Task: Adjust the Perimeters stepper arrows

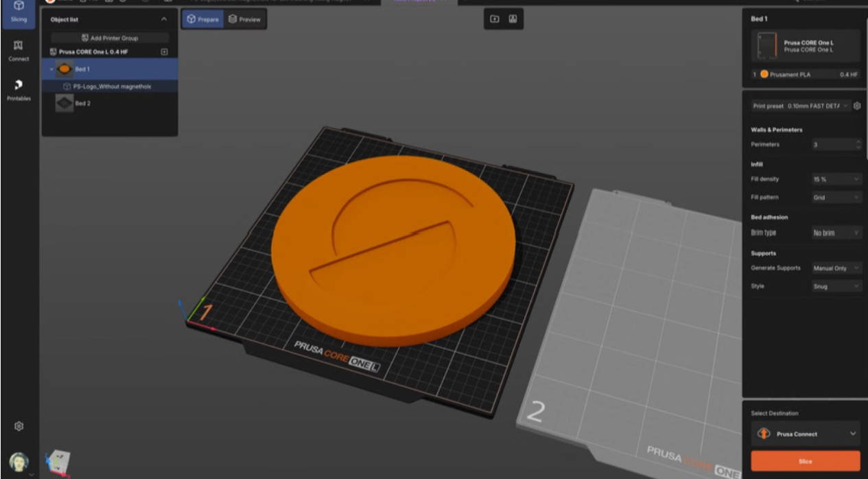Action: click(858, 145)
